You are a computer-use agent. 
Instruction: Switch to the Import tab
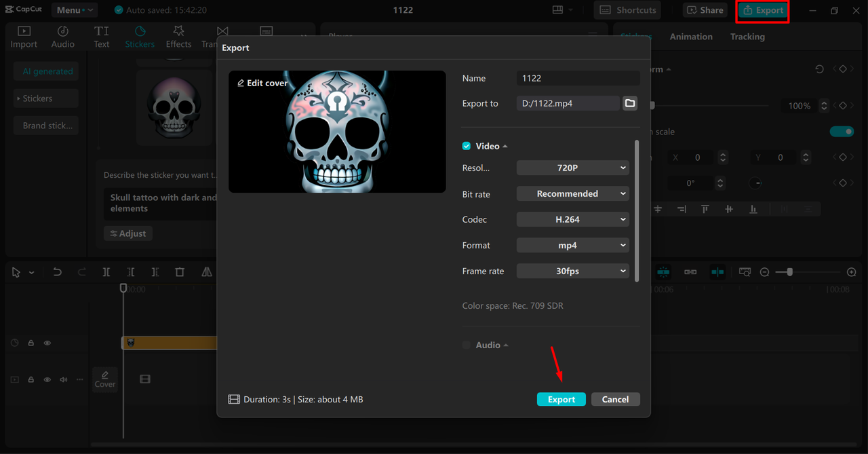coord(24,37)
